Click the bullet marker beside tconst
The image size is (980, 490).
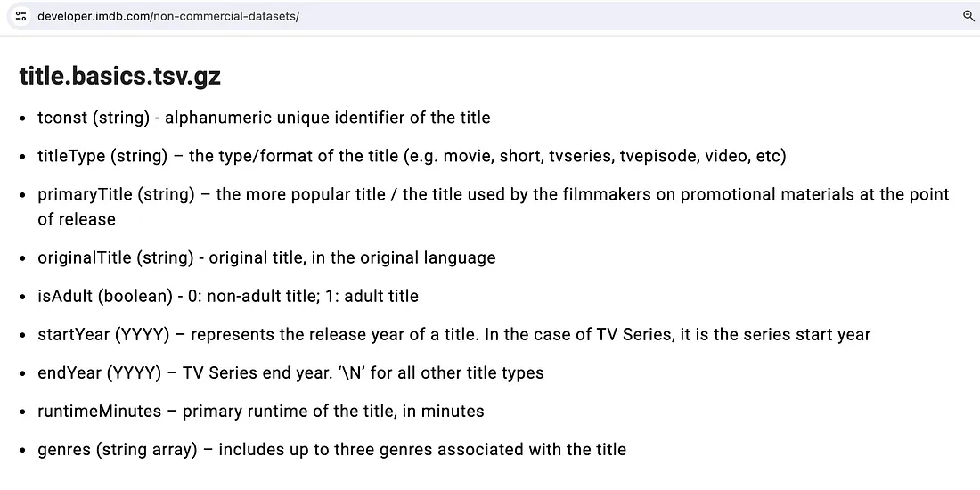[23, 118]
